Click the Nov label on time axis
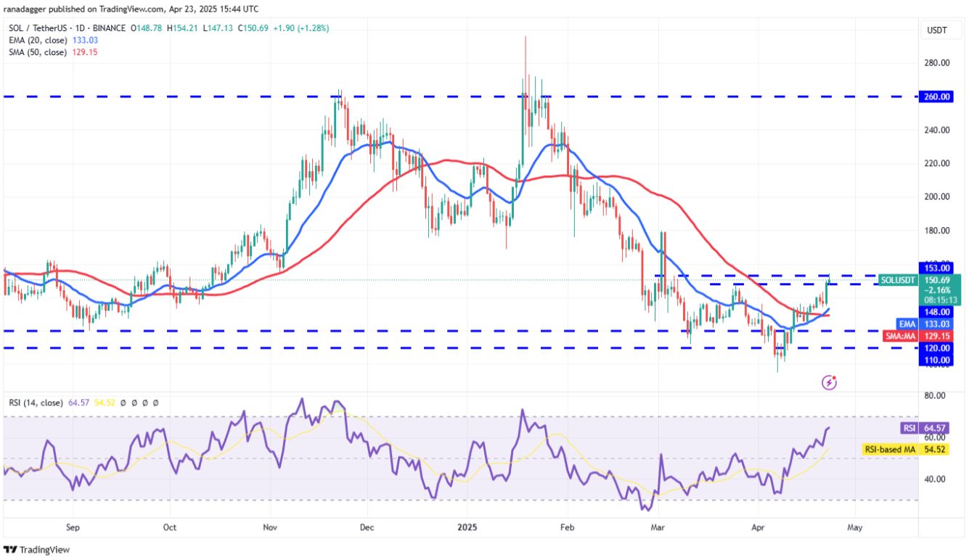This screenshot has width=969, height=560. click(269, 527)
